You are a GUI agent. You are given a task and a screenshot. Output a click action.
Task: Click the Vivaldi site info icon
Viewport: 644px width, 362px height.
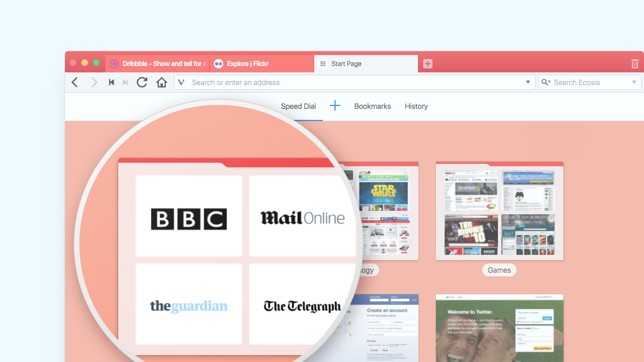point(181,82)
